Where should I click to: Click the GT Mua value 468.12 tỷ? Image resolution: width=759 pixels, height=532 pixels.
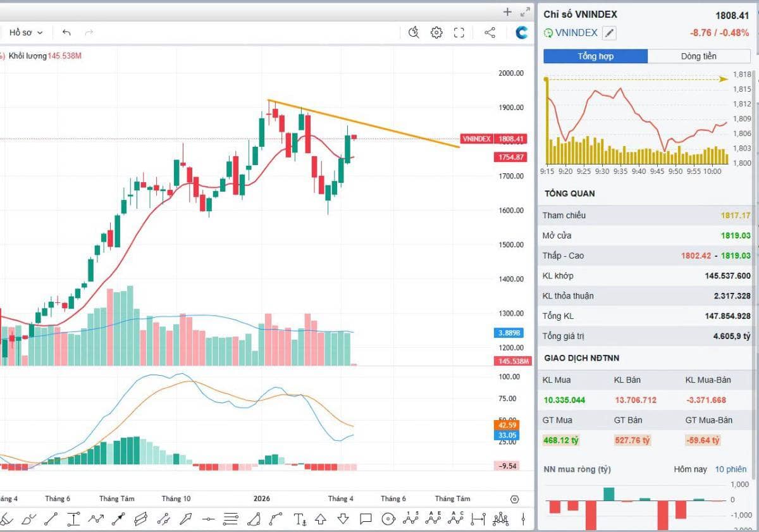[x=561, y=440]
